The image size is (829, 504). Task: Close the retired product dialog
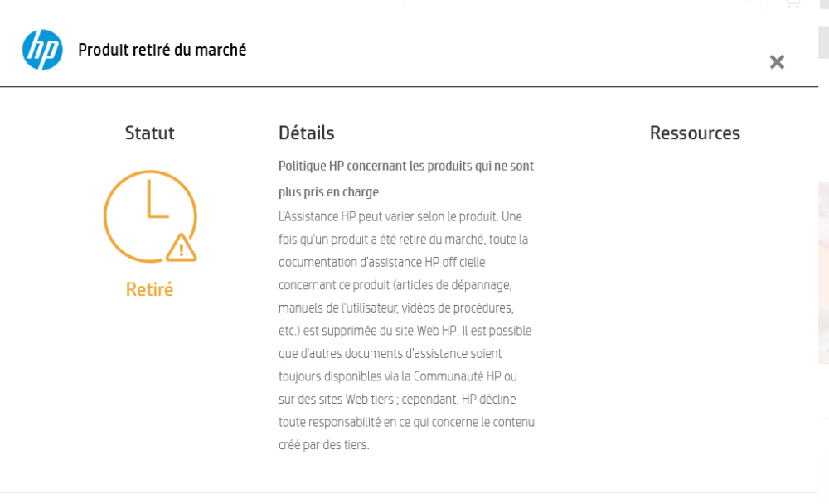[777, 62]
